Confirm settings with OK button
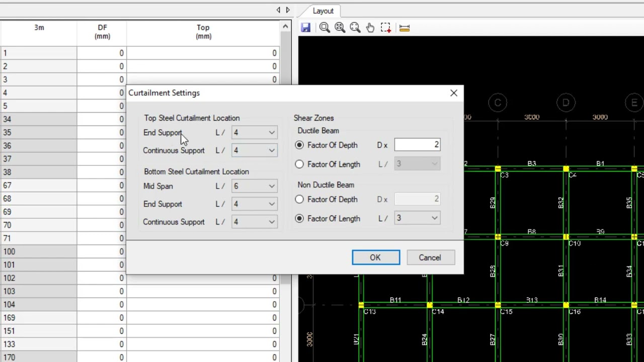The image size is (644, 362). [x=376, y=257]
